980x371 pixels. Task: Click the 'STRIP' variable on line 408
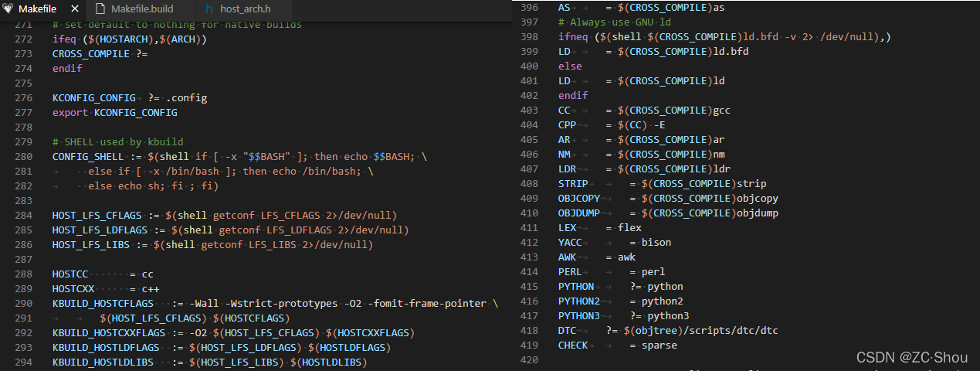573,183
